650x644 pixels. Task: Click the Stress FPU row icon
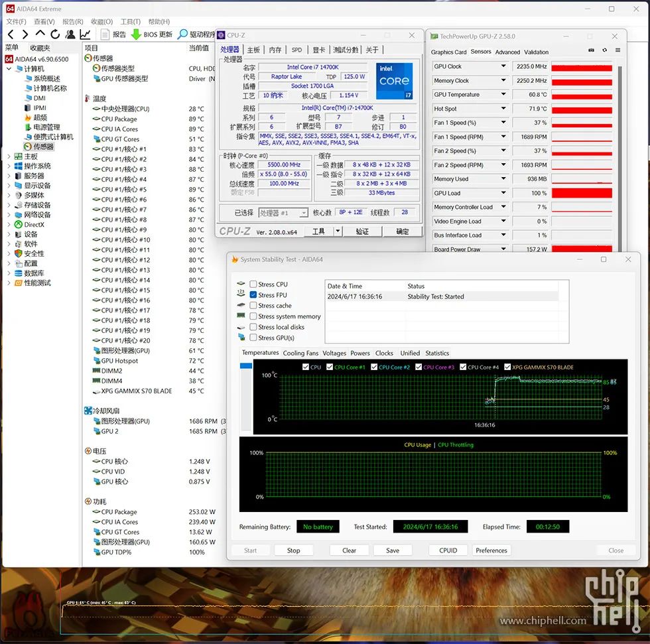pyautogui.click(x=241, y=294)
